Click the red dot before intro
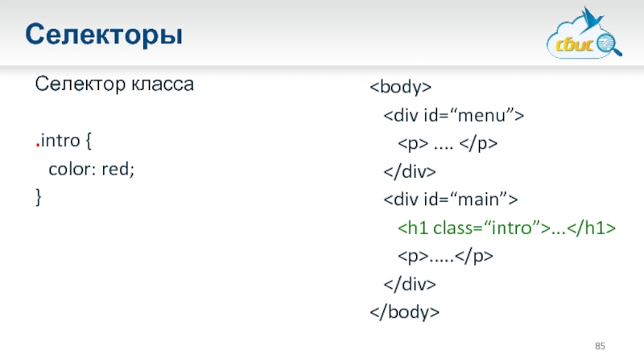 (x=37, y=146)
